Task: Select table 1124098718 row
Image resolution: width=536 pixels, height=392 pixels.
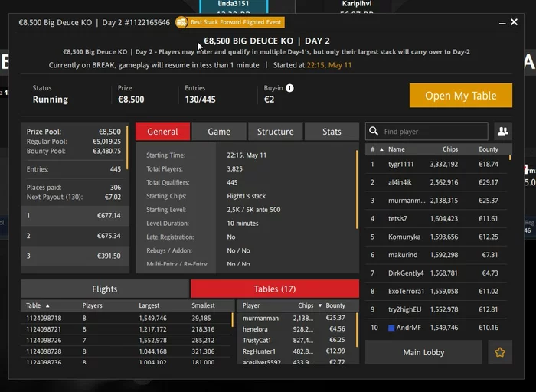Action: (x=126, y=318)
